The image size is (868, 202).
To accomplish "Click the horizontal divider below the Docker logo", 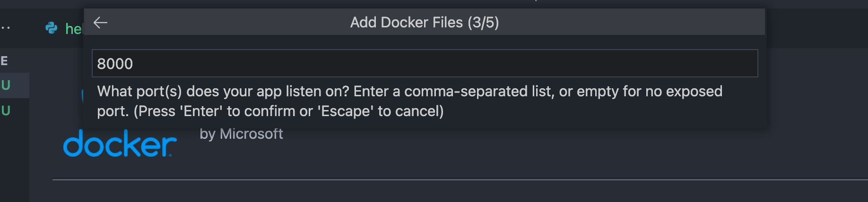I will (425, 179).
